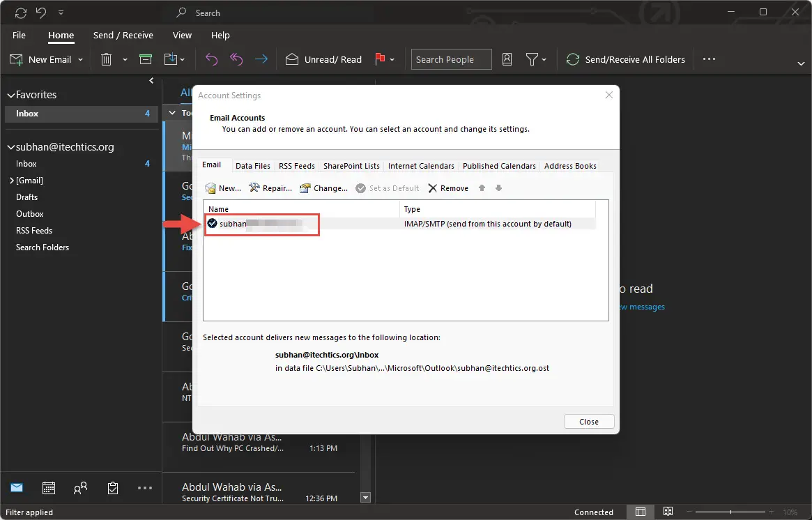
Task: Toggle Unread/ Read status
Action: tap(323, 59)
